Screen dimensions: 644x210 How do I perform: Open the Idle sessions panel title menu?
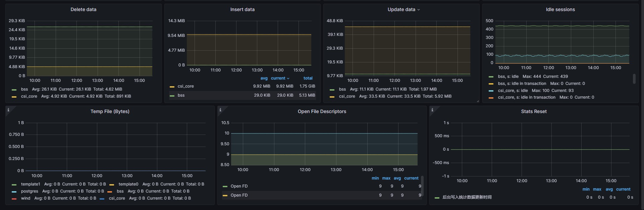coord(560,9)
